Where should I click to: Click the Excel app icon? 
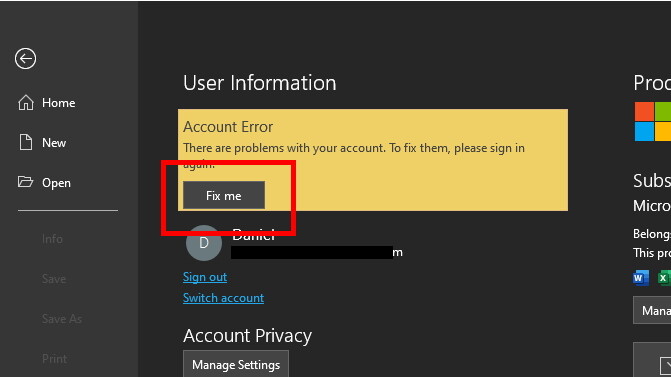pos(665,278)
